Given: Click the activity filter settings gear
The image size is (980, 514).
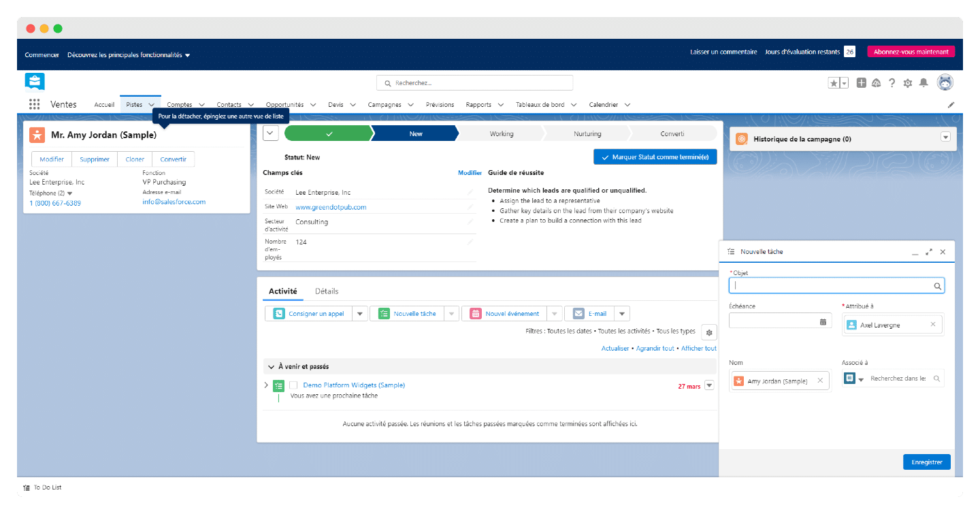Looking at the screenshot, I should 709,332.
